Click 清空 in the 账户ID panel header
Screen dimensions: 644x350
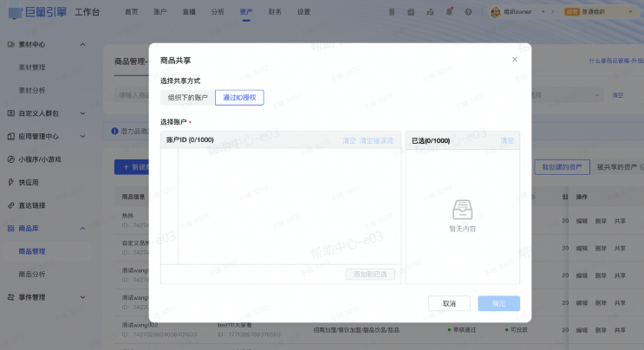pyautogui.click(x=349, y=140)
